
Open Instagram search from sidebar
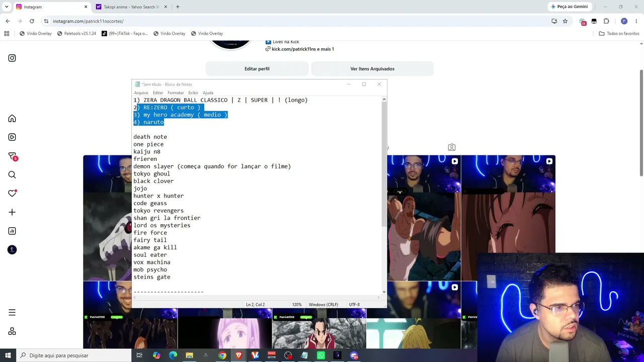(12, 174)
